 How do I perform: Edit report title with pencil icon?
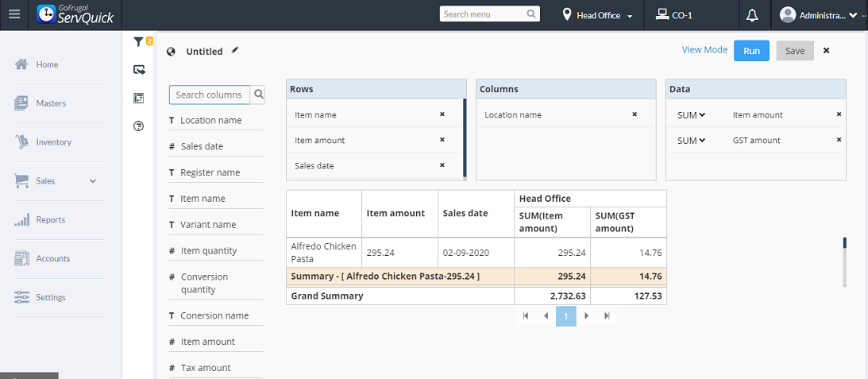(235, 51)
